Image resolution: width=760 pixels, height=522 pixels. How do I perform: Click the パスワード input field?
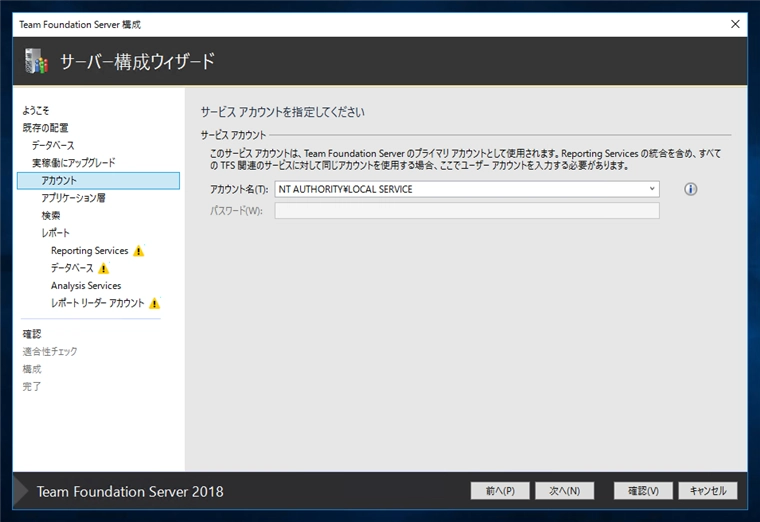467,211
